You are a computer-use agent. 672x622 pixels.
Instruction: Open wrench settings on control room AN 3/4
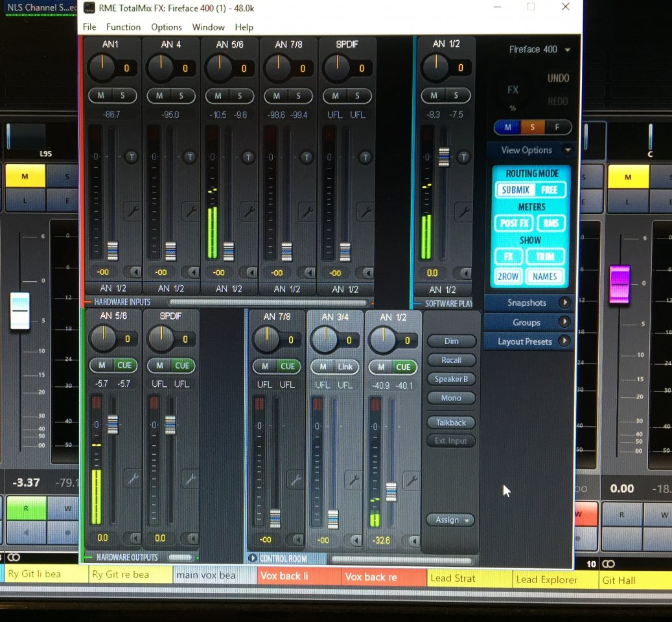pyautogui.click(x=354, y=480)
